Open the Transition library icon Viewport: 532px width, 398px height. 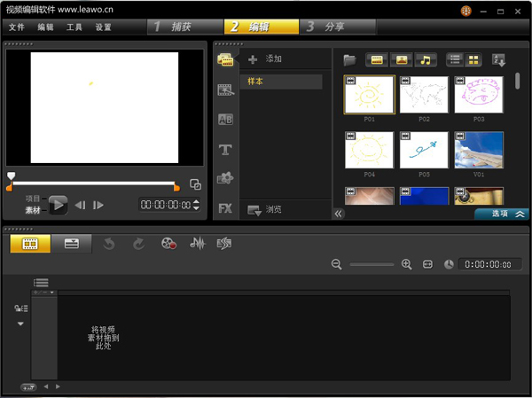[x=225, y=90]
